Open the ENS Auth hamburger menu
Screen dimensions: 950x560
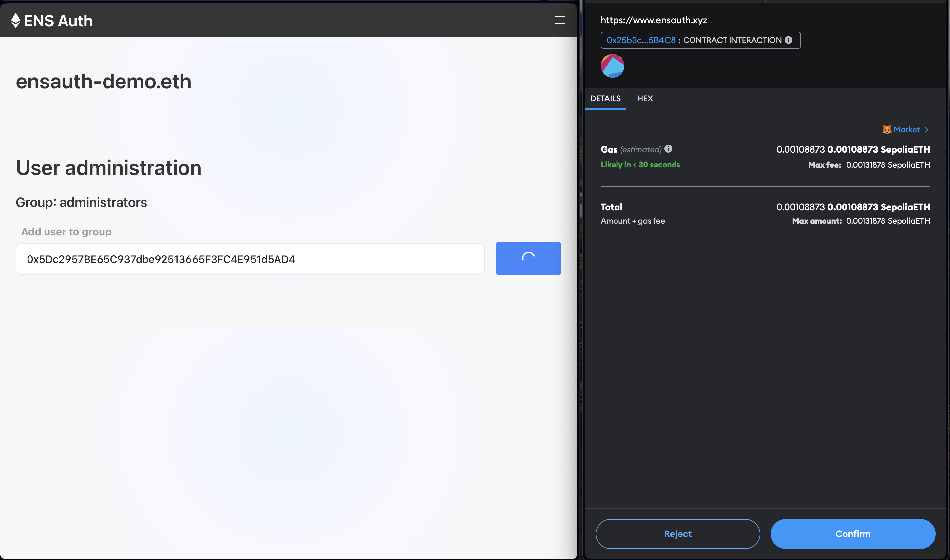click(560, 20)
